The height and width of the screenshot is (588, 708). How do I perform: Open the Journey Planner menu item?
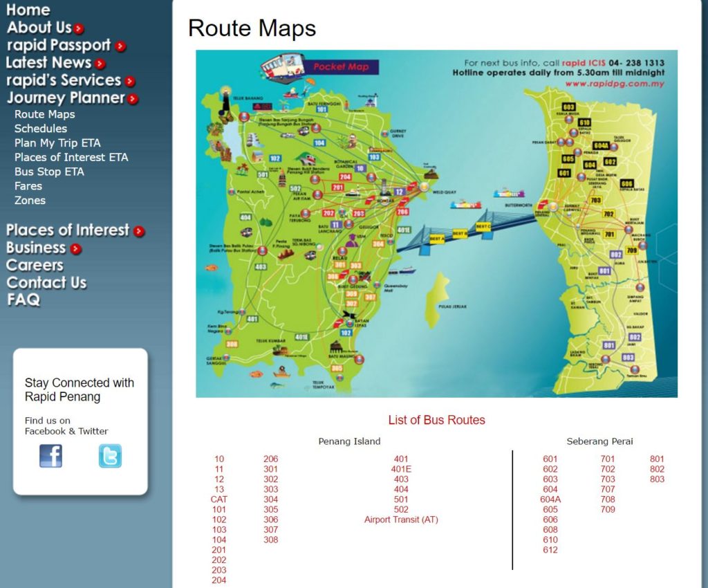(x=66, y=98)
